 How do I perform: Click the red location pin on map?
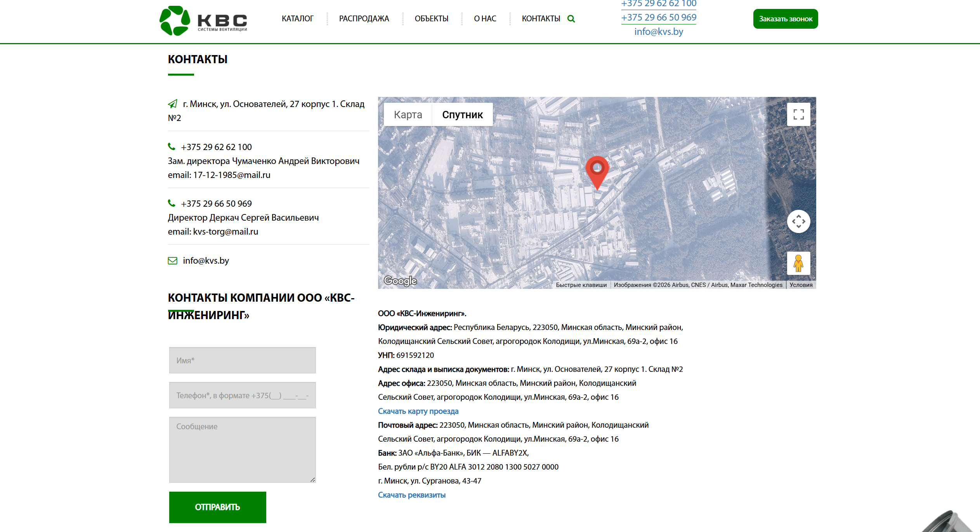point(597,173)
